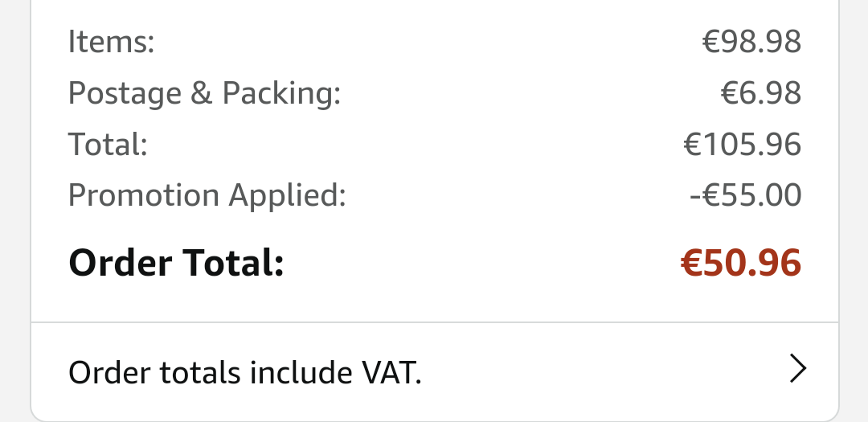Click the word "Promotion" in the summary

(x=144, y=195)
